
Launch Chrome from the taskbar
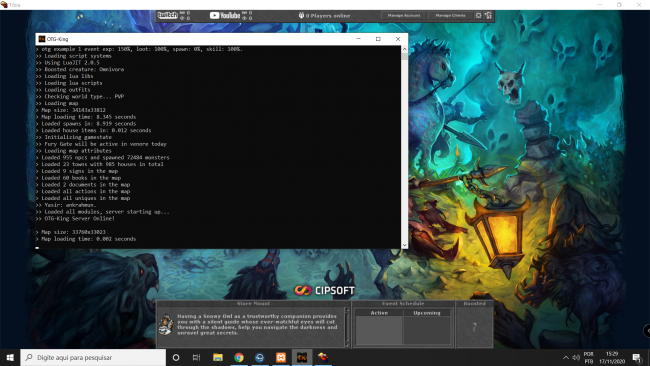coord(239,357)
